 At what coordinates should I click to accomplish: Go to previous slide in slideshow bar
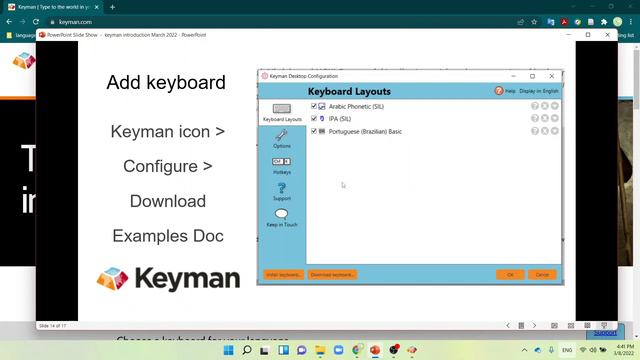pos(508,325)
